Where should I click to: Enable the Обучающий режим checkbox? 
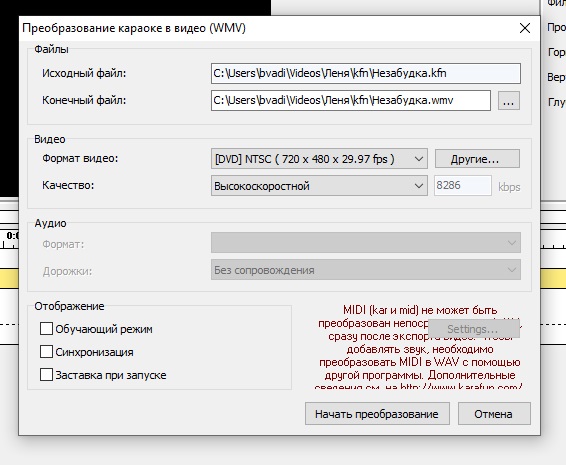point(46,329)
